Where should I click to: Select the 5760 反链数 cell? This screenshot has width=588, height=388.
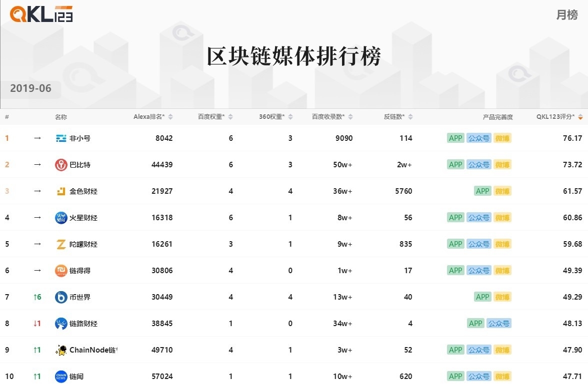[403, 191]
